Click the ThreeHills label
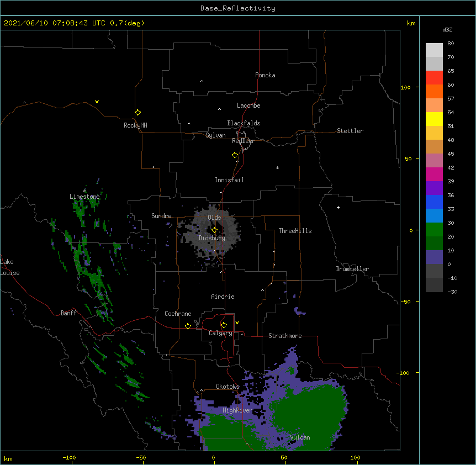This screenshot has height=465, width=476. 295,231
